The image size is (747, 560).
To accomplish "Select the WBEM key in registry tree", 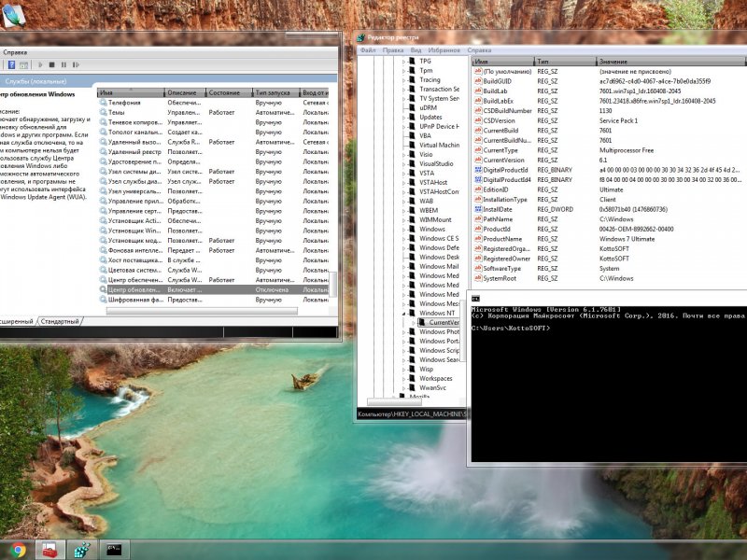I will click(x=429, y=211).
